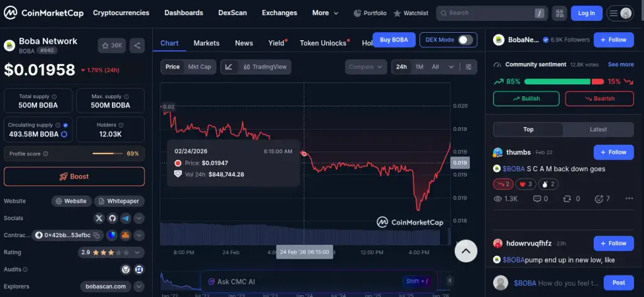Switch to line chart view icon
The width and height of the screenshot is (644, 297).
[229, 67]
